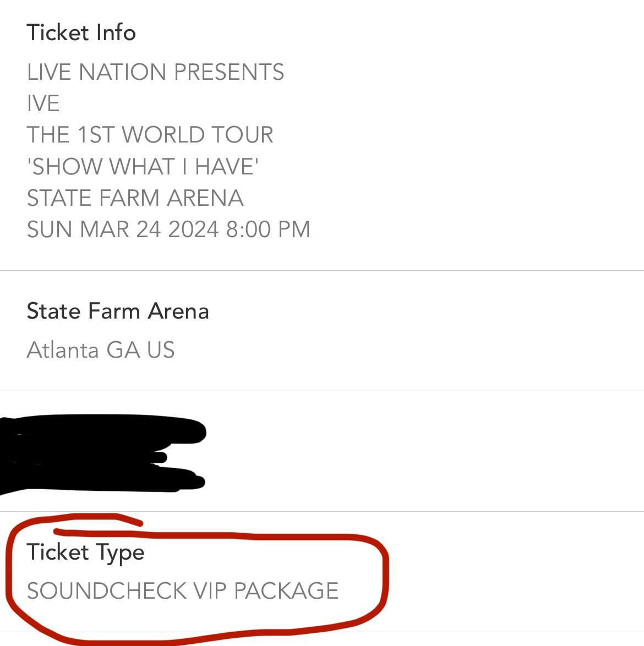Image resolution: width=644 pixels, height=646 pixels.
Task: Click the 8:00 PM show time
Action: 268,229
